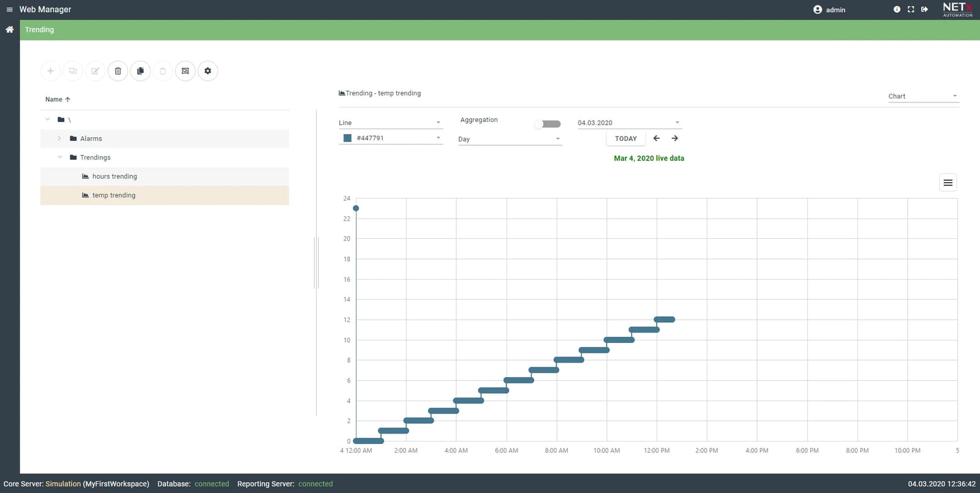
Task: Click the TODAY button
Action: point(626,138)
